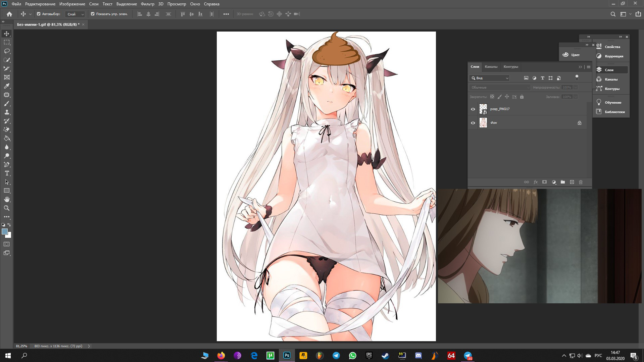Viewport: 644px width, 362px height.
Task: Select the Eyedropper tool
Action: pos(7,86)
